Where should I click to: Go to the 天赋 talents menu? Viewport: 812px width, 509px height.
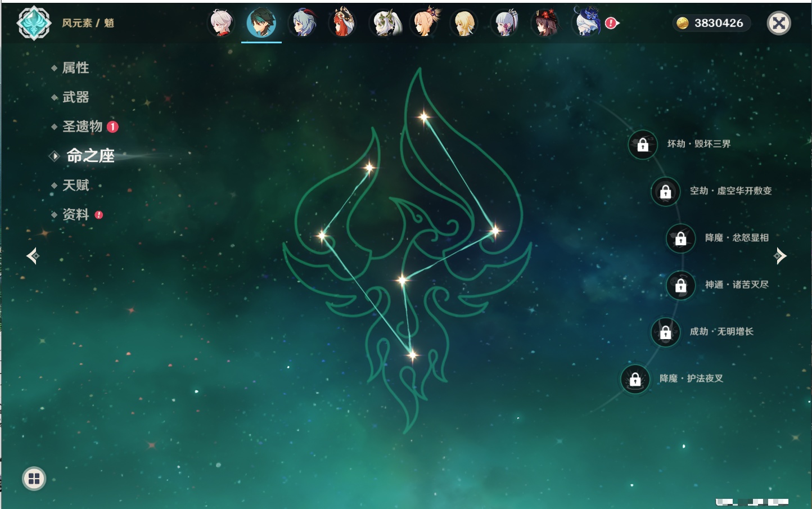(x=75, y=185)
